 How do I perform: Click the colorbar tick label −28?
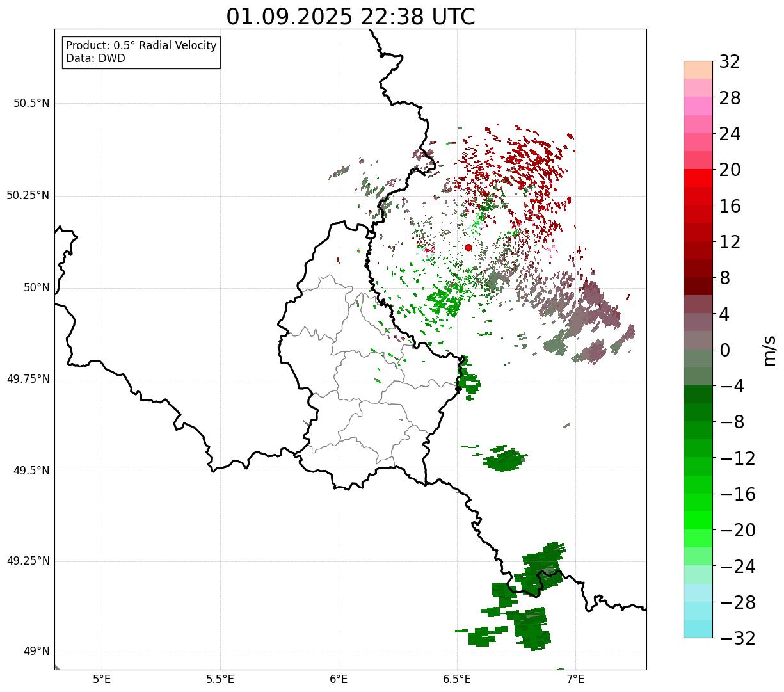pyautogui.click(x=737, y=602)
